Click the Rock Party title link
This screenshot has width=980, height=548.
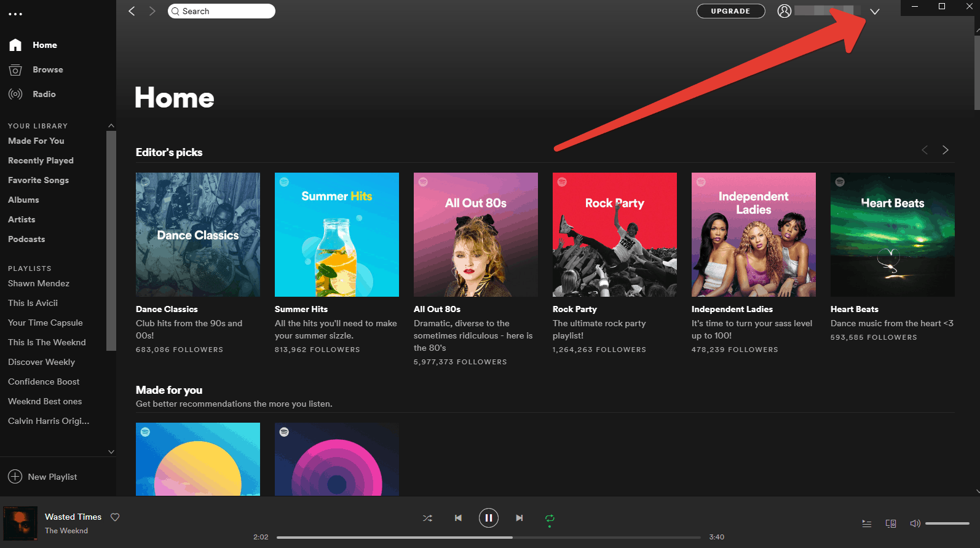pyautogui.click(x=575, y=309)
